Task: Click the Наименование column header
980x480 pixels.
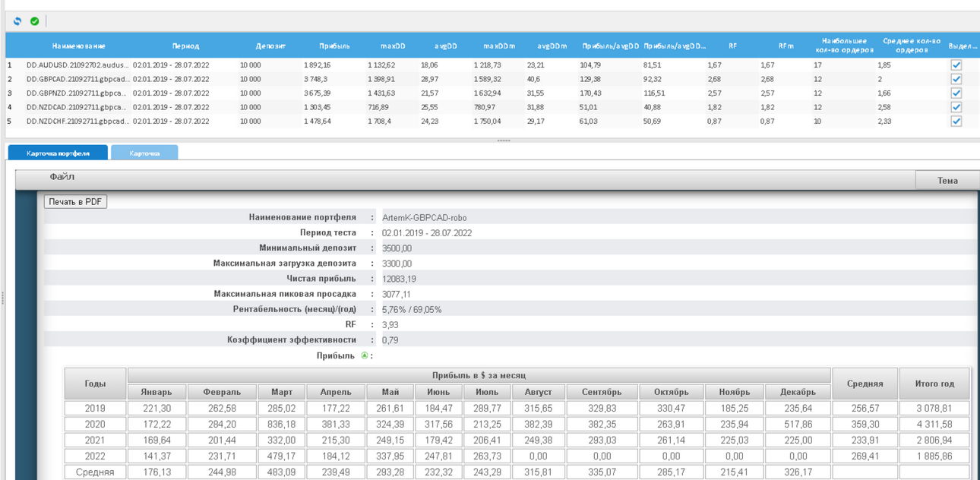Action: click(79, 46)
